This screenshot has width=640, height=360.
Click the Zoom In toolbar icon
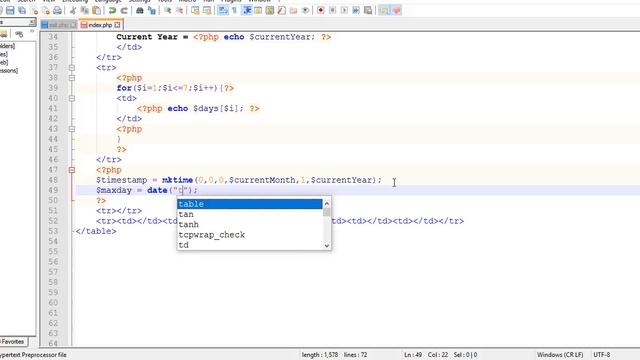pos(167,10)
